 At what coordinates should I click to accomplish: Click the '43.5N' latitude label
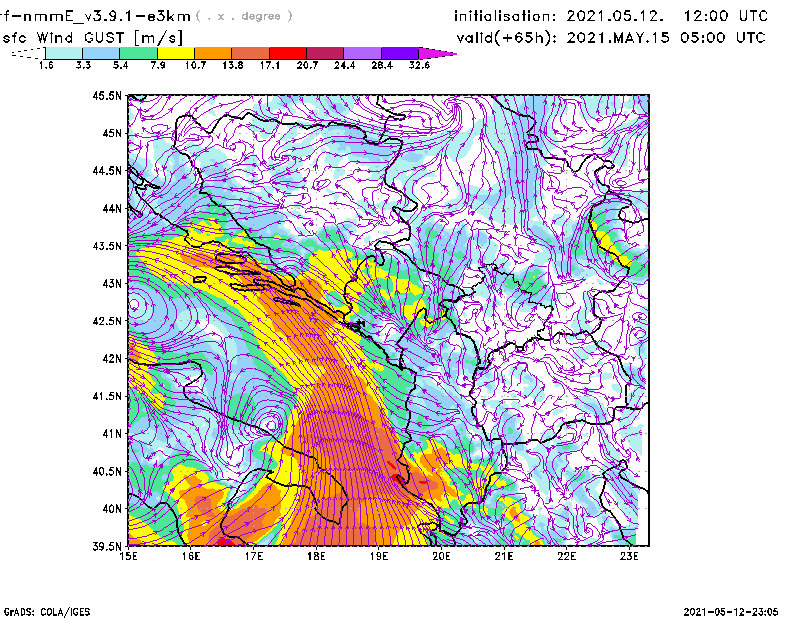coord(107,246)
